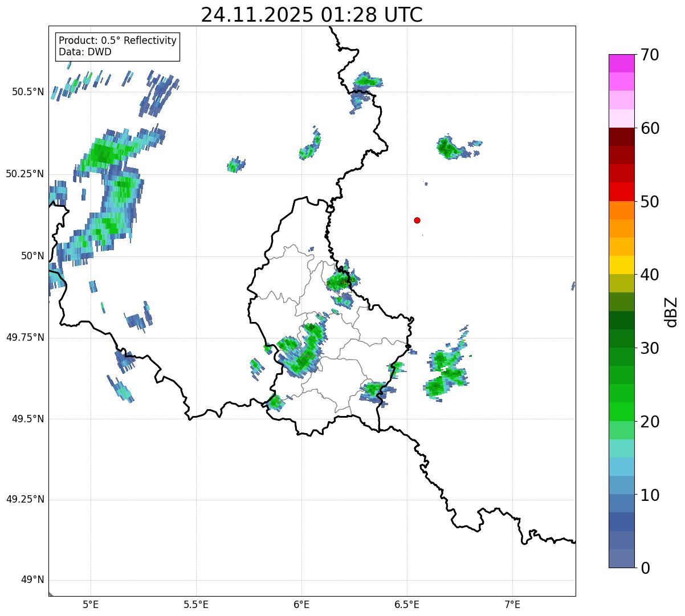Click the latitude label 50°N
This screenshot has width=685, height=616.
click(x=33, y=256)
